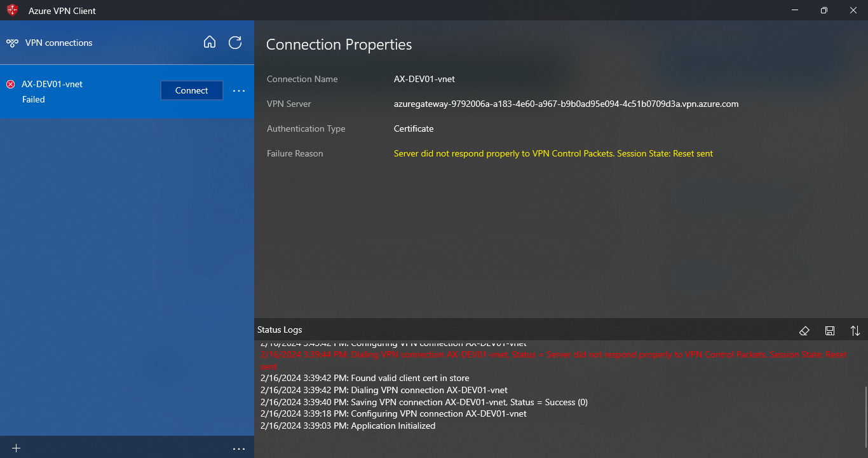Click the yellow Failure Reason message

coord(553,153)
